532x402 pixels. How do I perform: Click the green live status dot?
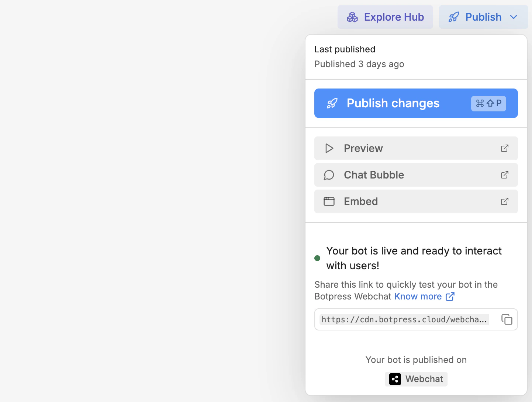[317, 258]
